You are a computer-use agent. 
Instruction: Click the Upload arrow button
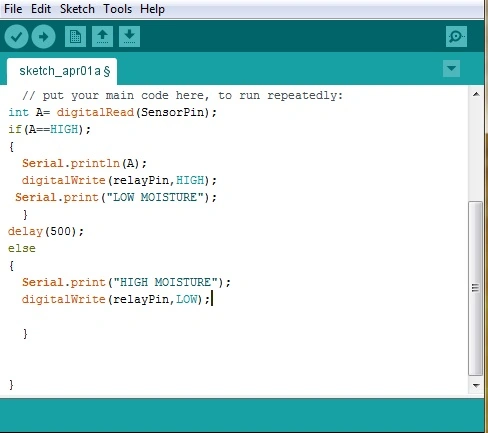click(43, 37)
